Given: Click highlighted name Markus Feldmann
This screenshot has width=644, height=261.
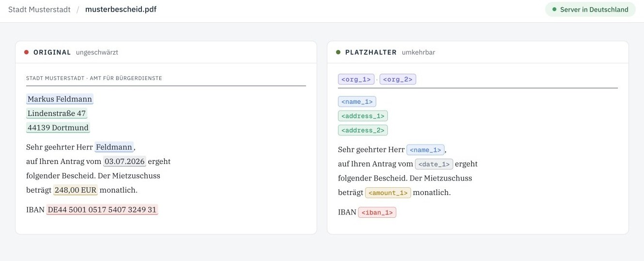Looking at the screenshot, I should click(x=60, y=99).
